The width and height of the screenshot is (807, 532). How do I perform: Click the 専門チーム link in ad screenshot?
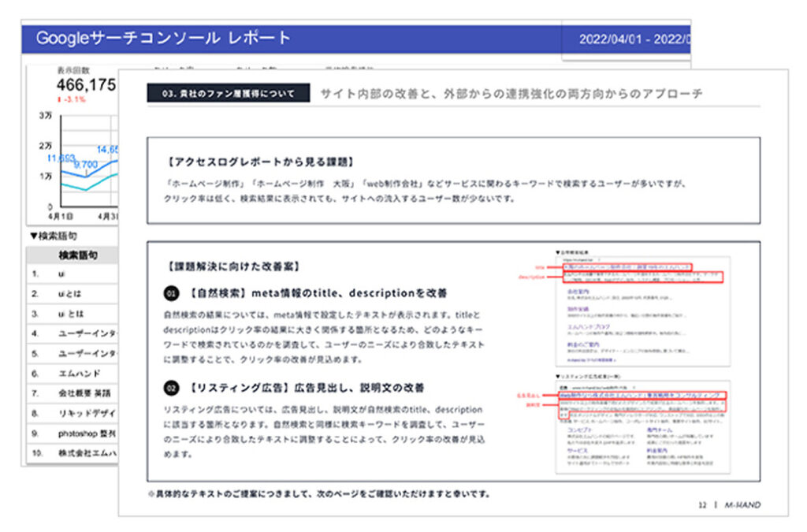tap(660, 430)
